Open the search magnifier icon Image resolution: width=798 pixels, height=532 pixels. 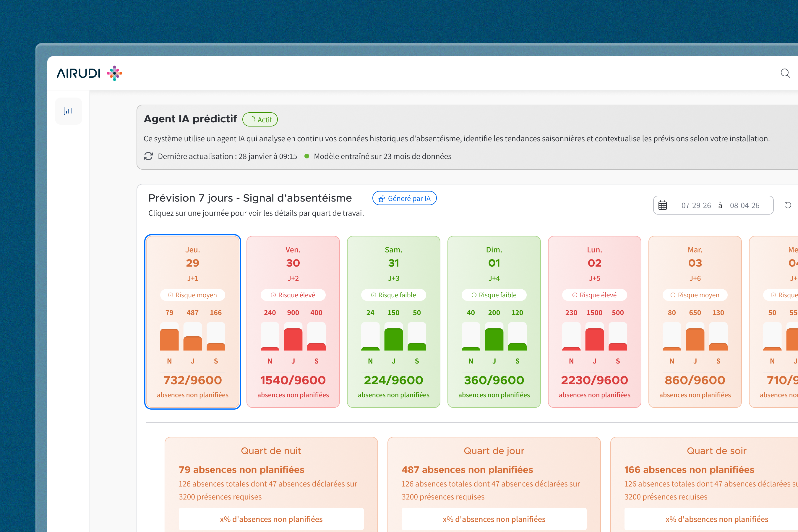pos(785,73)
